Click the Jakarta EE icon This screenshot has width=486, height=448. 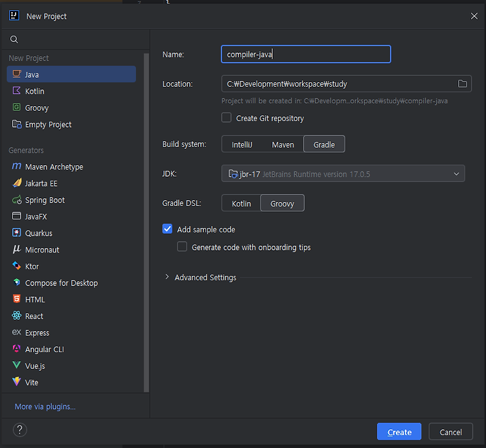pyautogui.click(x=17, y=183)
